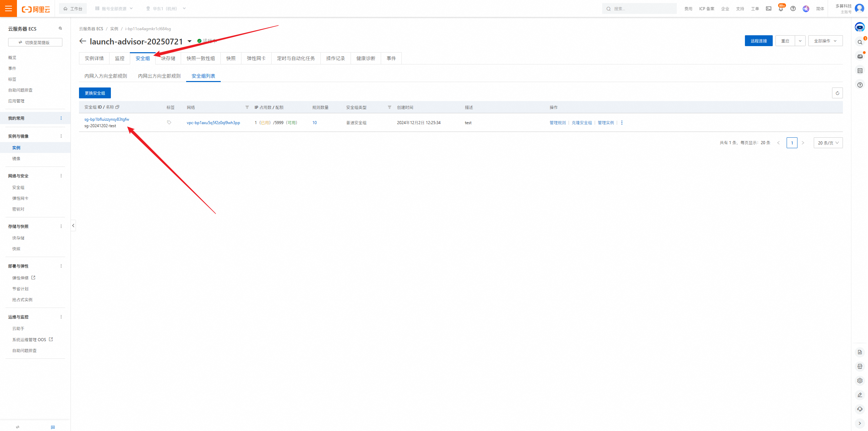Open the hamburger main menu icon
Image resolution: width=868 pixels, height=431 pixels.
(8, 8)
